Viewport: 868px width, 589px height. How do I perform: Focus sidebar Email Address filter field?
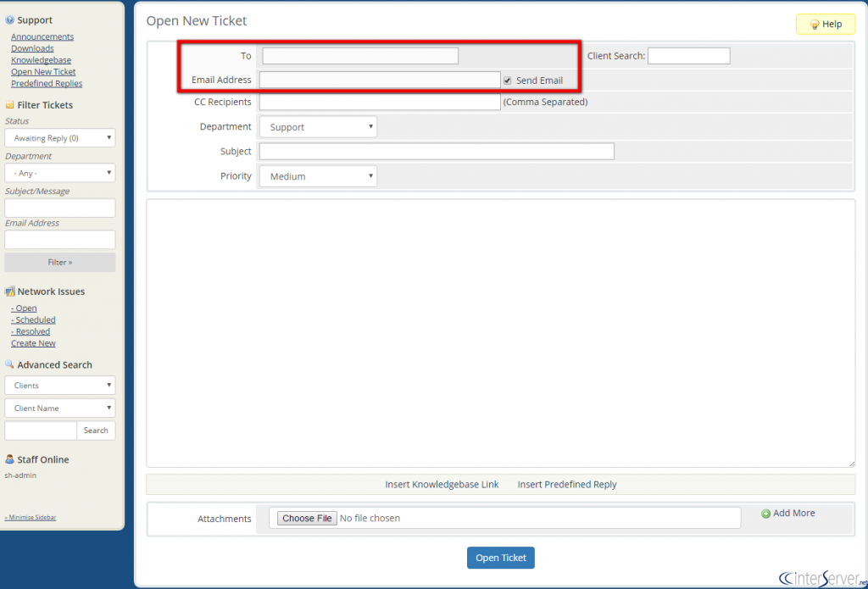[x=60, y=240]
